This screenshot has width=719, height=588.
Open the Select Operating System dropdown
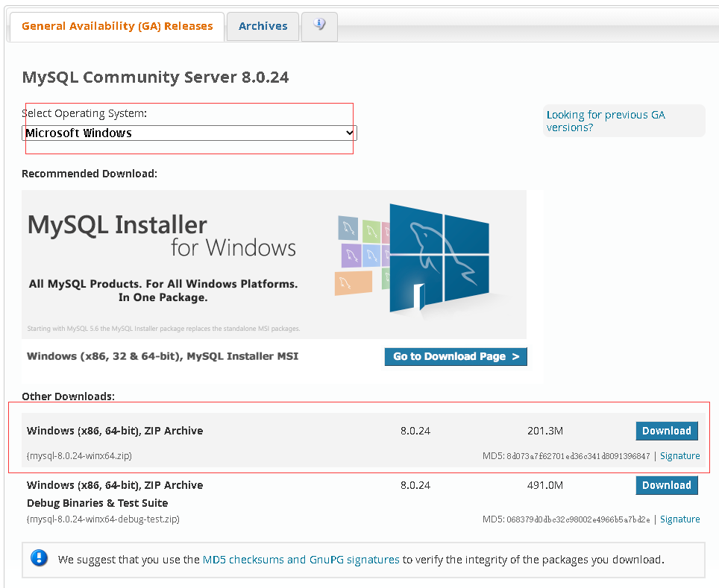pos(189,133)
